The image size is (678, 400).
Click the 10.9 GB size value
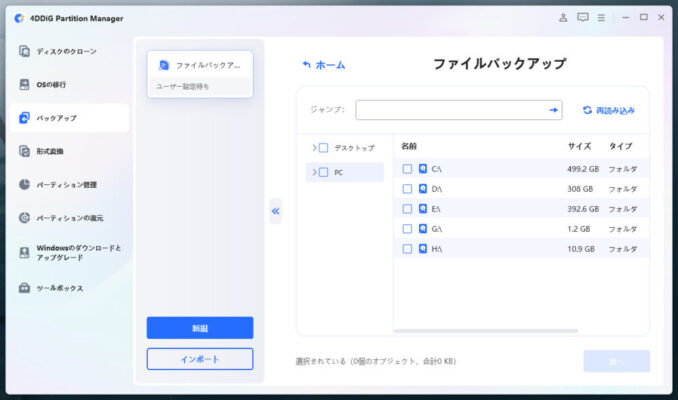581,249
